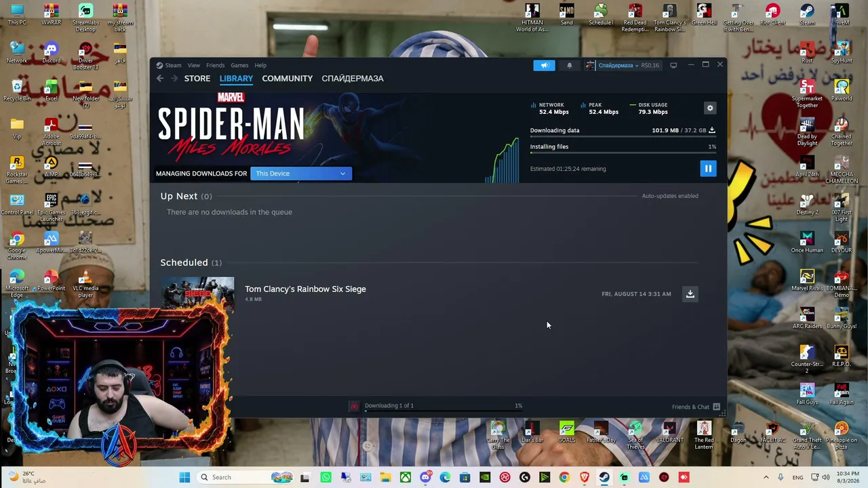
Task: Open Discord from the taskbar
Action: [425, 477]
